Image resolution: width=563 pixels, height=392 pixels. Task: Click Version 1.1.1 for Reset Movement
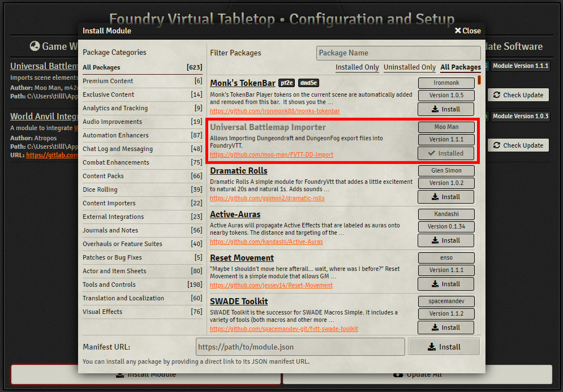click(x=446, y=270)
